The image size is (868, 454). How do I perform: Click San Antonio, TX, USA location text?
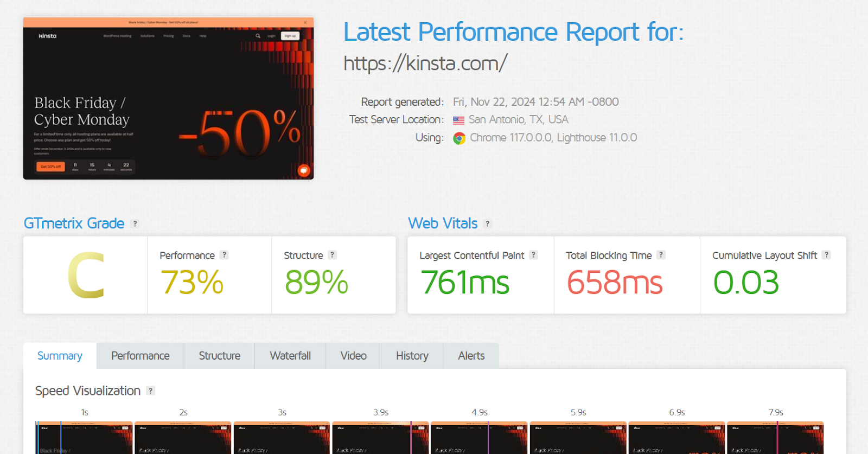pyautogui.click(x=519, y=120)
